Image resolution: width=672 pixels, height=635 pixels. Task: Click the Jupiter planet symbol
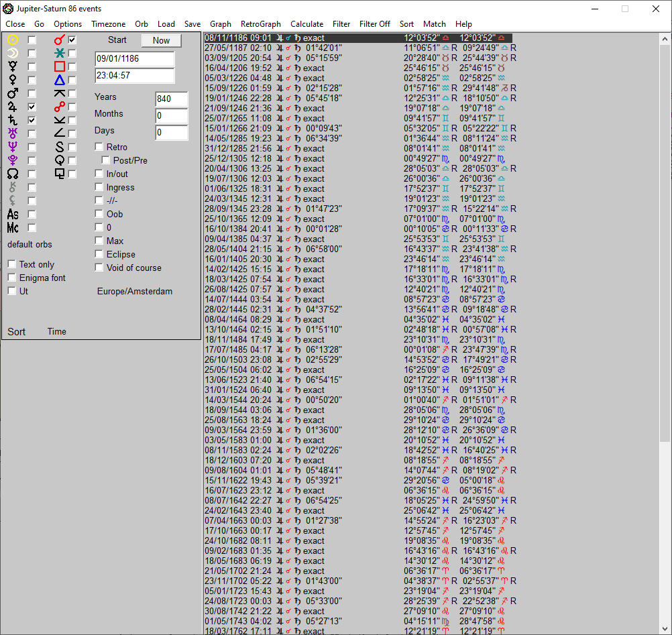click(12, 107)
